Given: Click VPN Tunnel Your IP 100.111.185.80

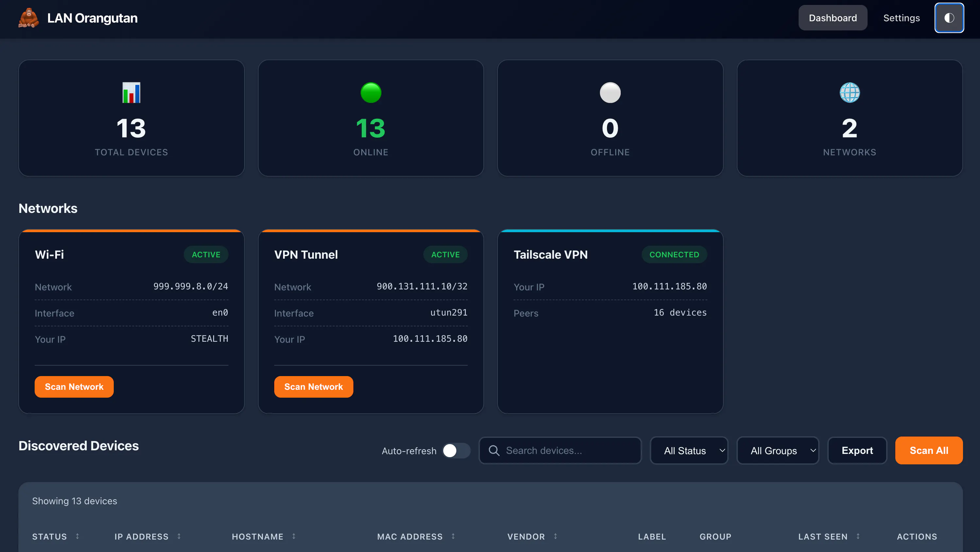Looking at the screenshot, I should pos(430,338).
